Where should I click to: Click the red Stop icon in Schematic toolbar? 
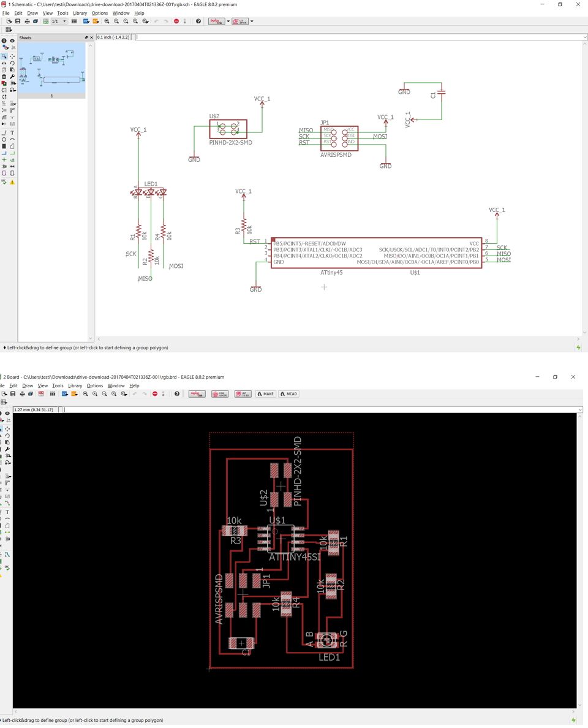pos(176,21)
